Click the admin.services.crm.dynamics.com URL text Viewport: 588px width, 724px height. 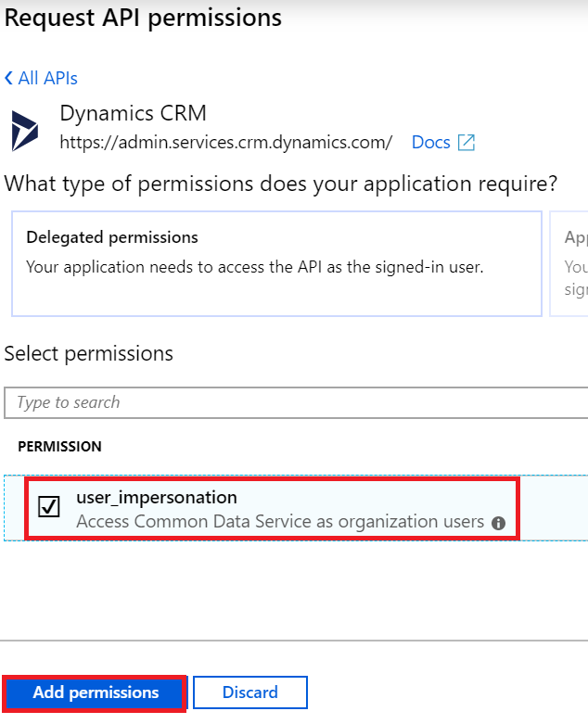coord(225,142)
